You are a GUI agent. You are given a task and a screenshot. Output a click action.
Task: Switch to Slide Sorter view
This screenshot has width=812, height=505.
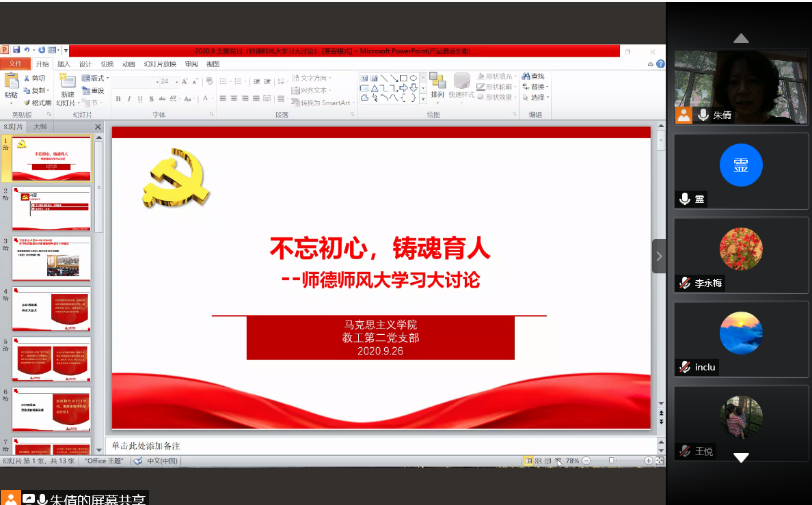[538, 461]
